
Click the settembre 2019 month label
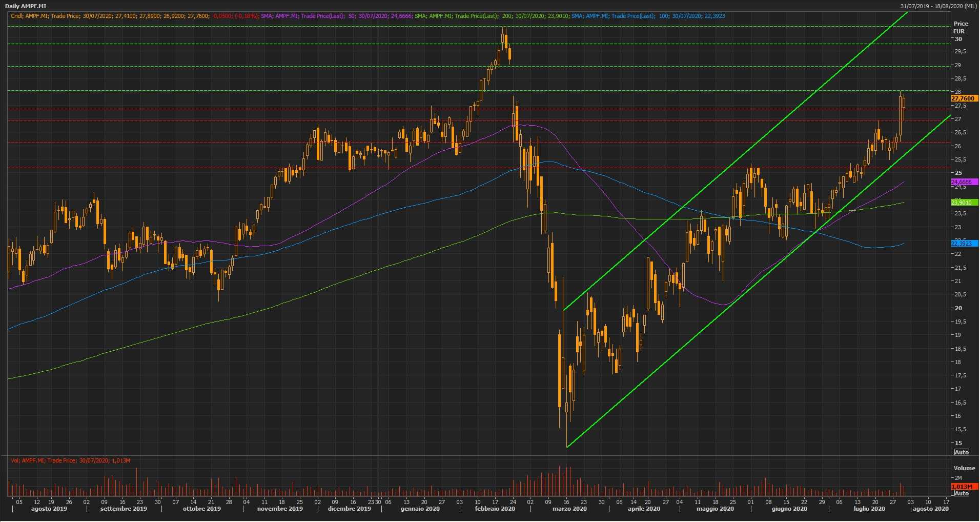click(x=124, y=509)
